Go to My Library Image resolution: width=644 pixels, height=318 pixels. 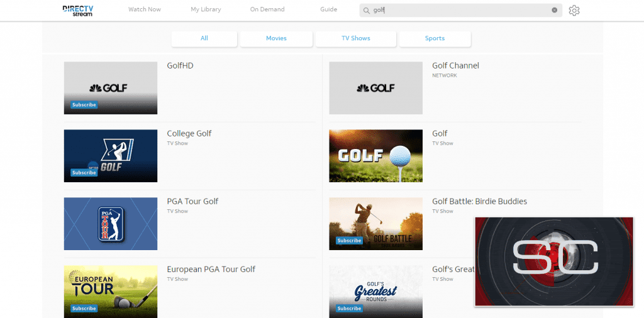coord(206,9)
